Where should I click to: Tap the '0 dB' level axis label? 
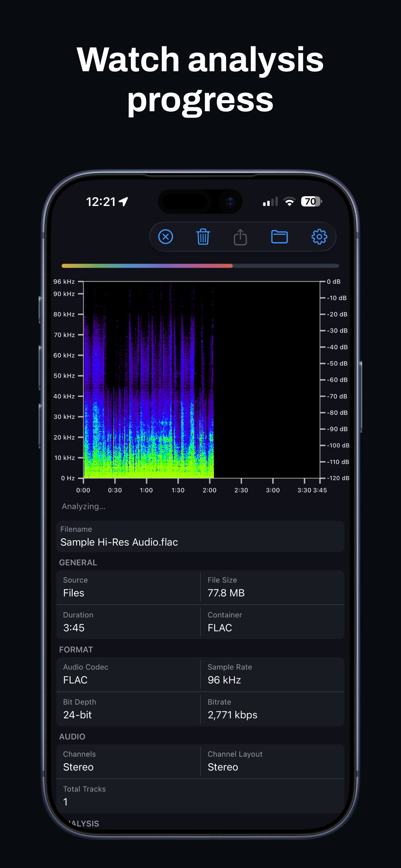click(x=334, y=281)
